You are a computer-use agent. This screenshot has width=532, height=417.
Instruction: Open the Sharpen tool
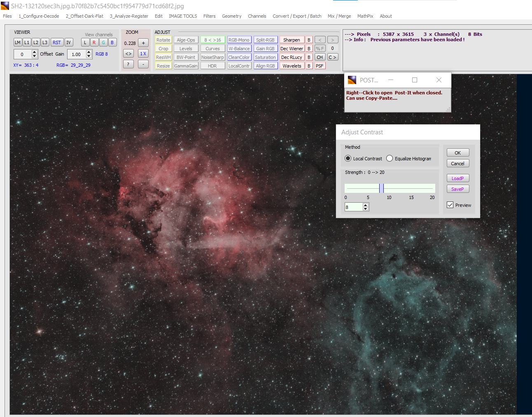tap(292, 40)
